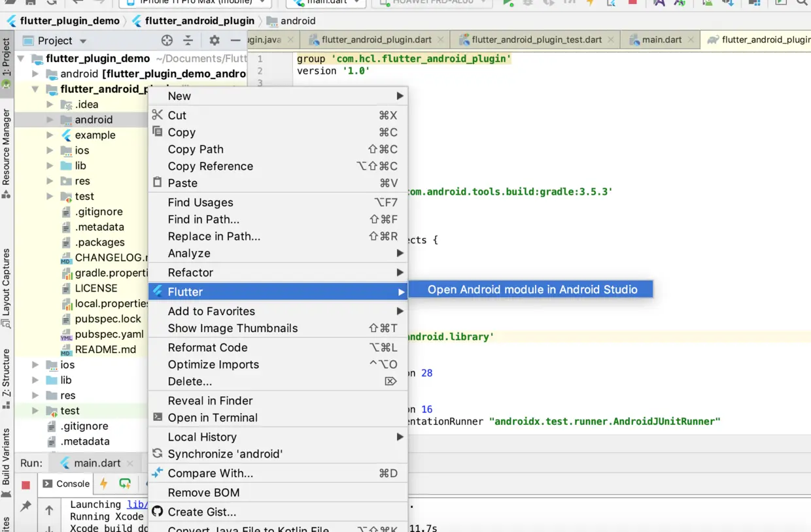Click the pin icon in the Run panel
811x532 pixels.
click(x=26, y=506)
